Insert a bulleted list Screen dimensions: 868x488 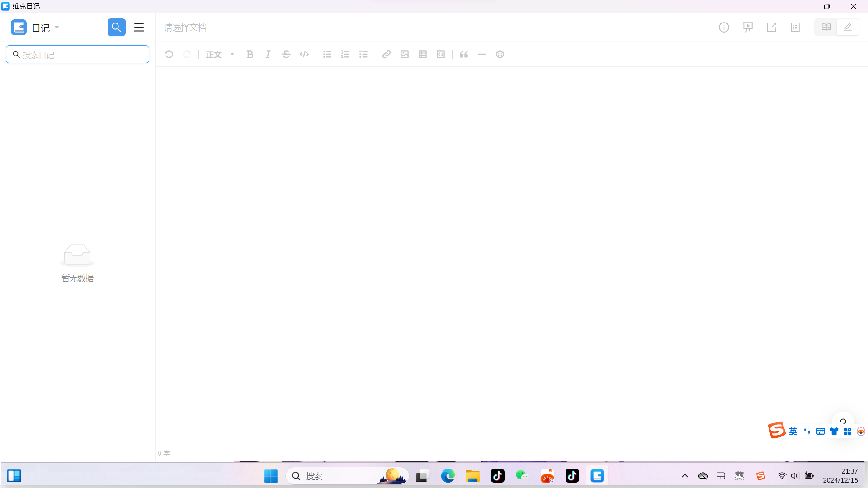click(x=327, y=54)
